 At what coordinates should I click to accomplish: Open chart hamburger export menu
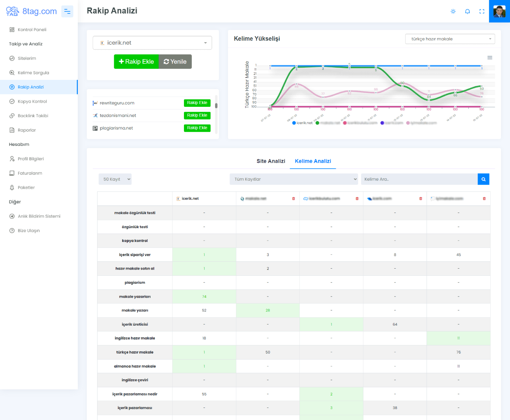pos(490,58)
